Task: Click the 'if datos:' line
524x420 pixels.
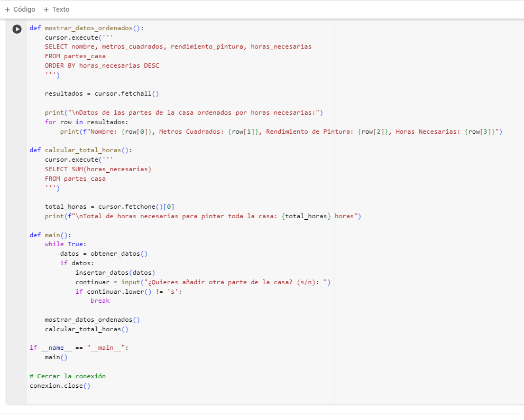Action: click(x=77, y=263)
